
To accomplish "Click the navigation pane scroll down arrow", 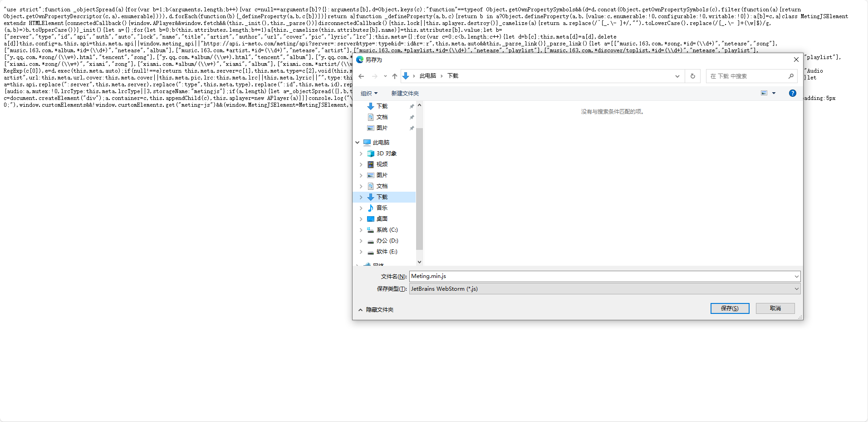I will click(x=419, y=262).
